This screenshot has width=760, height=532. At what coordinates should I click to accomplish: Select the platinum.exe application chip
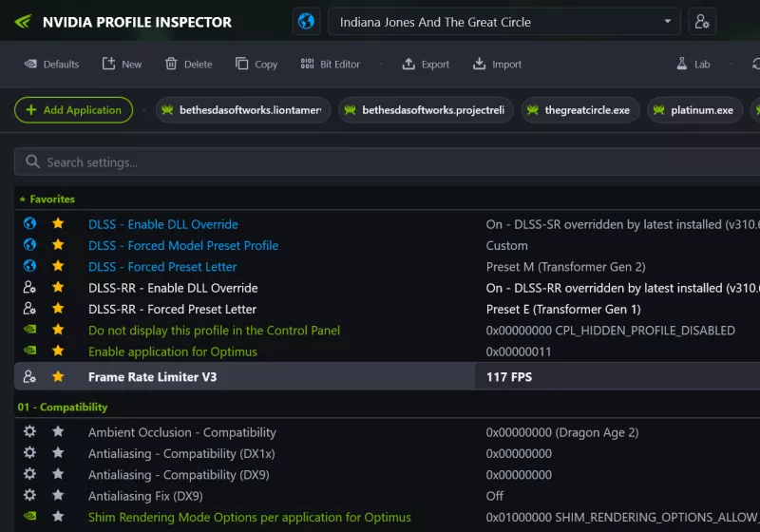(x=694, y=110)
